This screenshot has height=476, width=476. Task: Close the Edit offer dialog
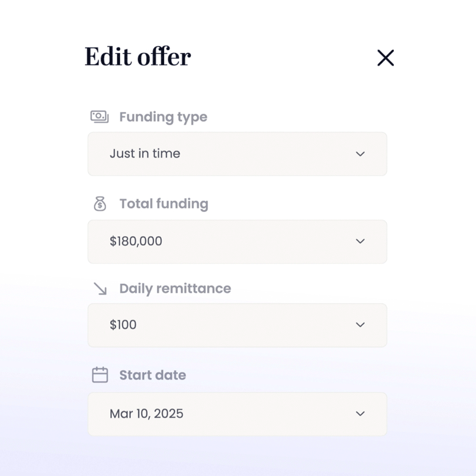click(386, 58)
